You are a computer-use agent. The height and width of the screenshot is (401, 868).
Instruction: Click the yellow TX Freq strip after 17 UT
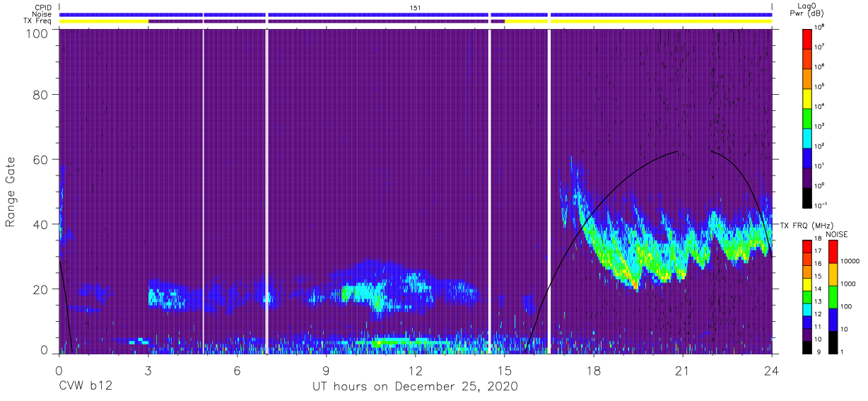661,21
